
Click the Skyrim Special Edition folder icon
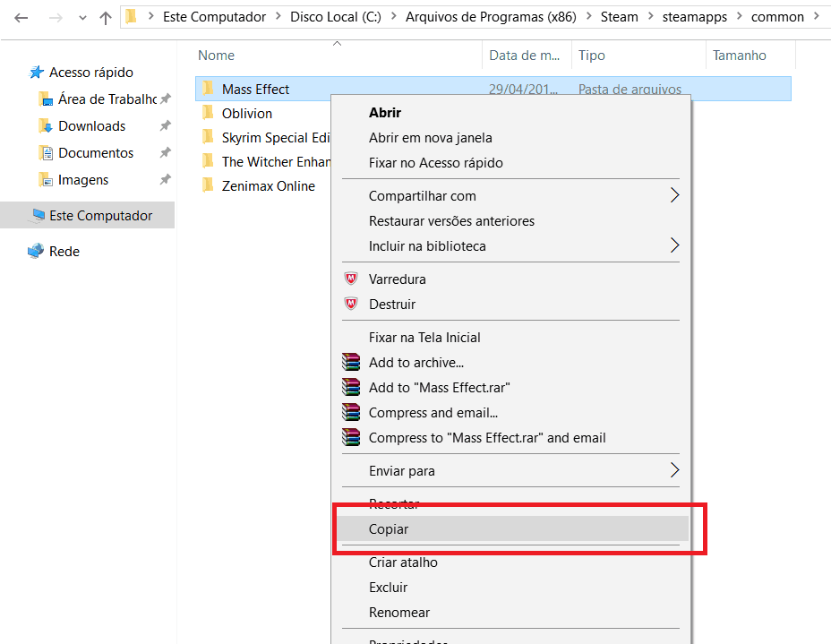[x=209, y=137]
